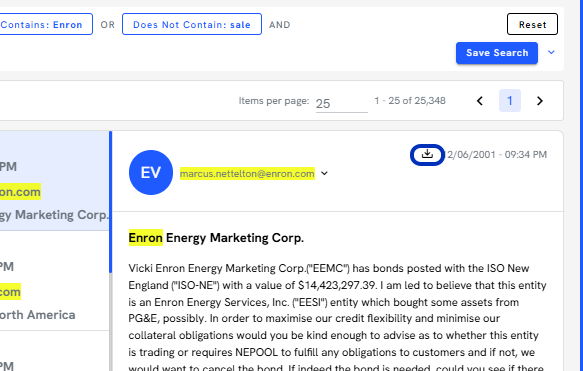The width and height of the screenshot is (583, 371).
Task: Go to previous results page arrow
Action: click(480, 101)
